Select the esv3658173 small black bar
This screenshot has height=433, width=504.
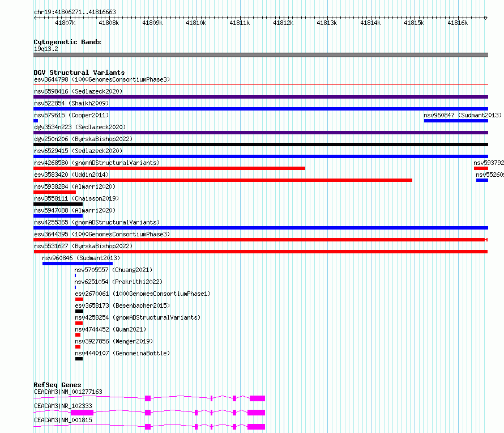click(x=79, y=311)
